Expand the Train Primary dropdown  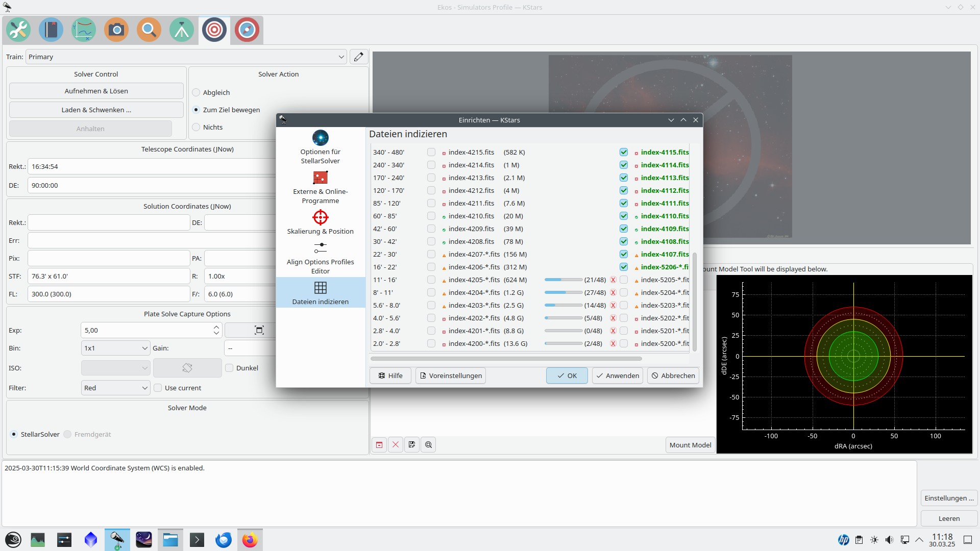[186, 57]
